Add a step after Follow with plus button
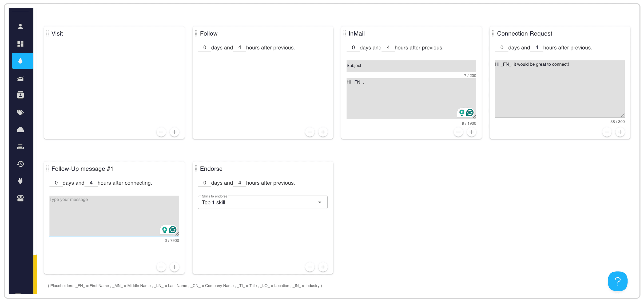The width and height of the screenshot is (644, 303). (x=323, y=132)
